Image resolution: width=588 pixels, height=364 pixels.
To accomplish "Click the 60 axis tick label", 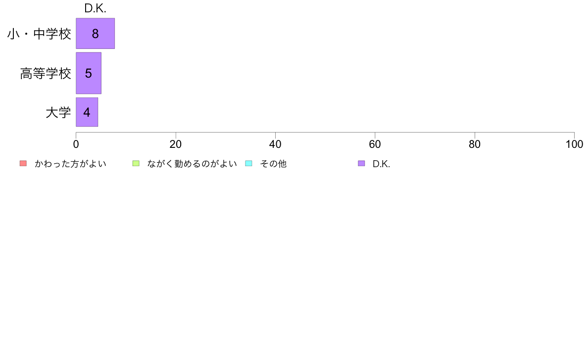I will (375, 144).
